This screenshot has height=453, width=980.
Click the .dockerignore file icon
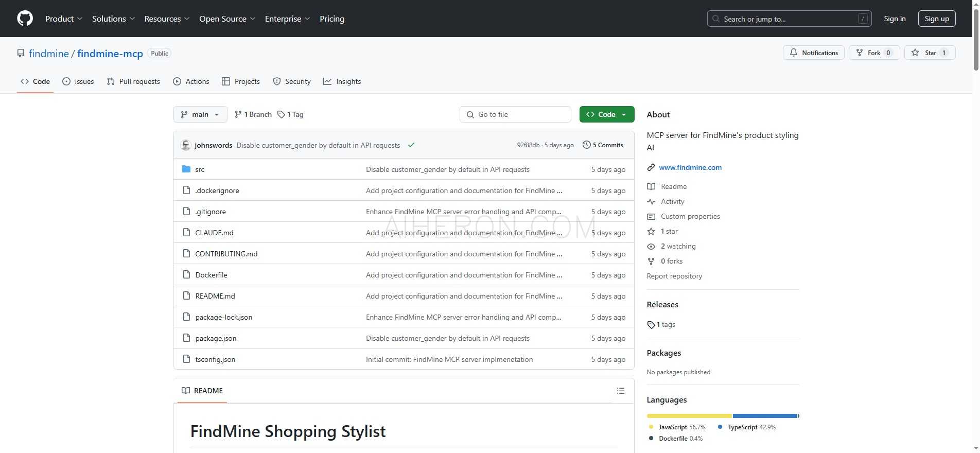[186, 190]
